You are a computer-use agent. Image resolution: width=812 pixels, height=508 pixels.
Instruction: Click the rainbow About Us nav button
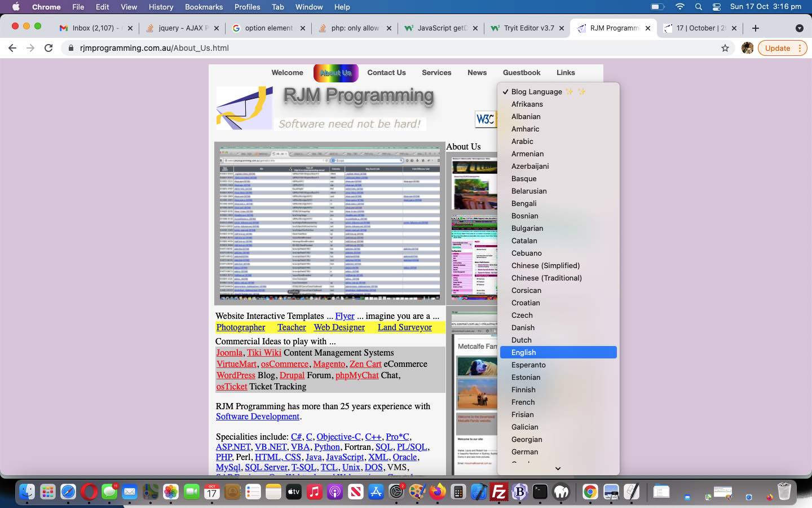(336, 73)
